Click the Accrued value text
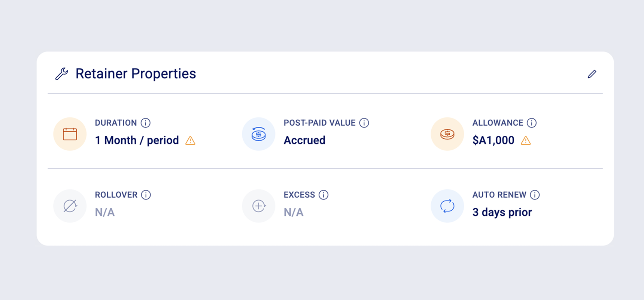Viewport: 644px width, 300px height. tap(304, 140)
